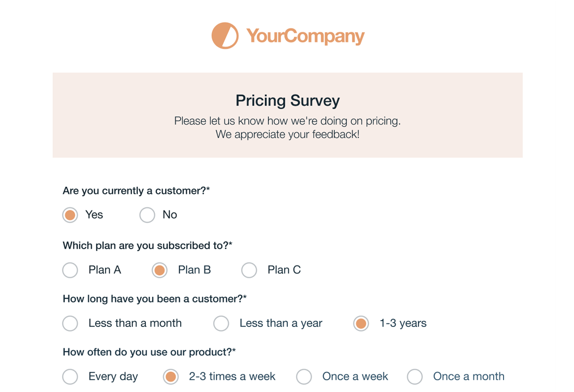Click the Pricing Survey heading
574x392 pixels.
(288, 100)
